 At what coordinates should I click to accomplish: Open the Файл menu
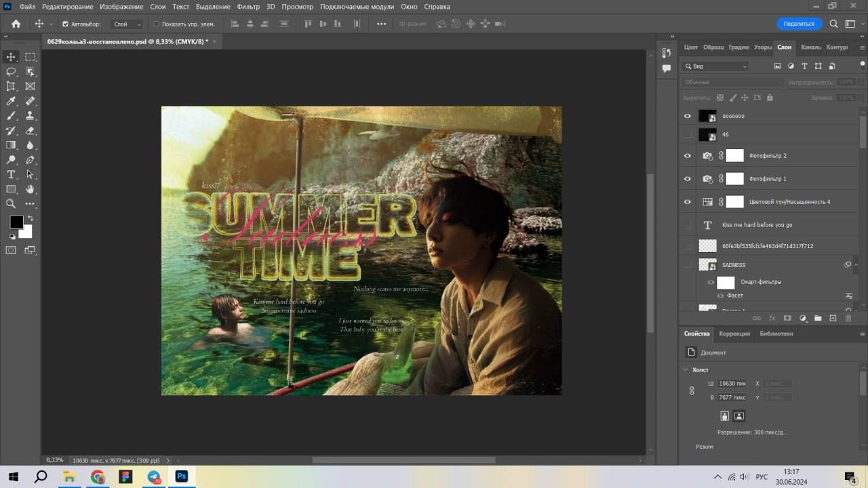28,7
